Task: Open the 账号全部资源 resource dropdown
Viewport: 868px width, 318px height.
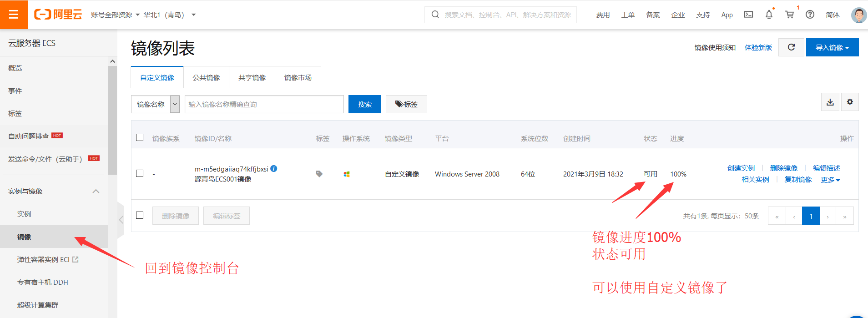Action: click(x=115, y=15)
